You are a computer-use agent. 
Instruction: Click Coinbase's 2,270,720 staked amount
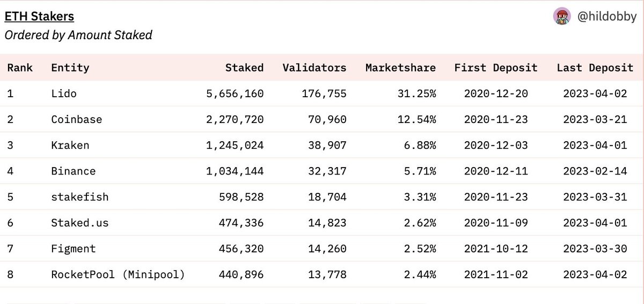click(235, 119)
